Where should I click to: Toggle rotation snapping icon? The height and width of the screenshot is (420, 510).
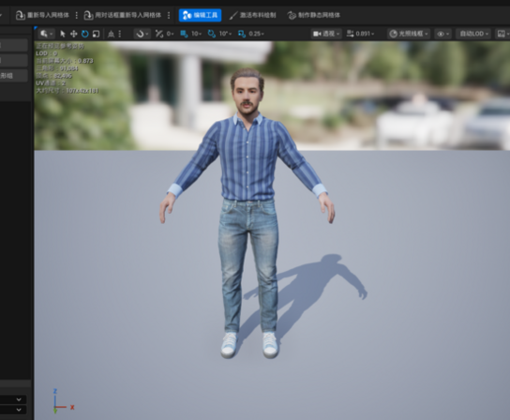pyautogui.click(x=212, y=34)
